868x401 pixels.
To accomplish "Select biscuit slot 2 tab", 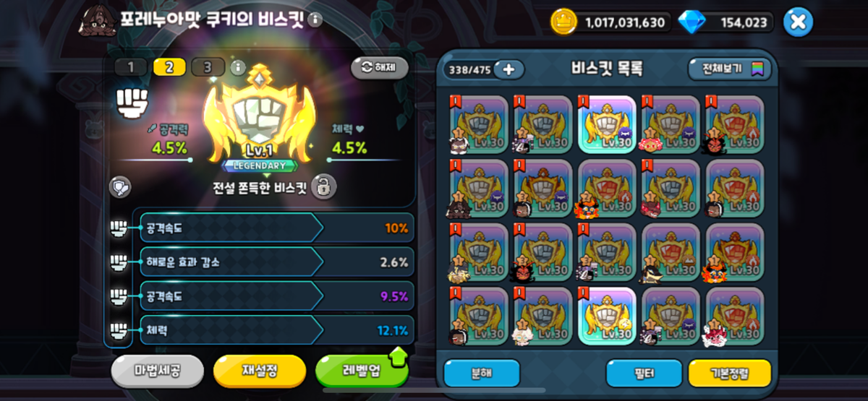I will point(169,67).
